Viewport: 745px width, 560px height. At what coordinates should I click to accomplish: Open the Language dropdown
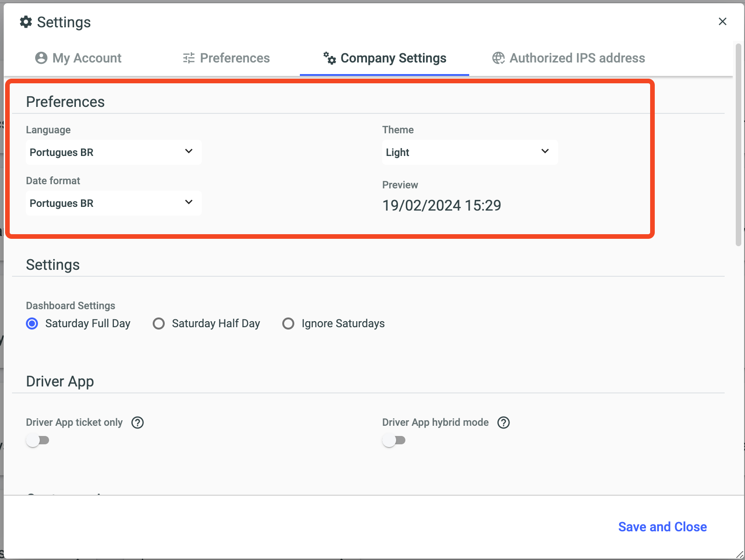(113, 152)
